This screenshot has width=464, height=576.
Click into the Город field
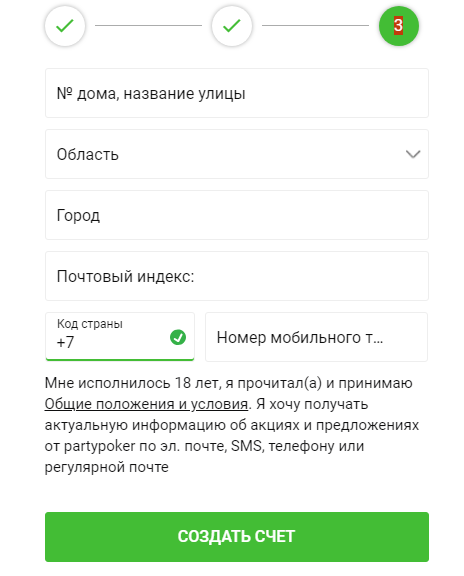[x=237, y=215]
